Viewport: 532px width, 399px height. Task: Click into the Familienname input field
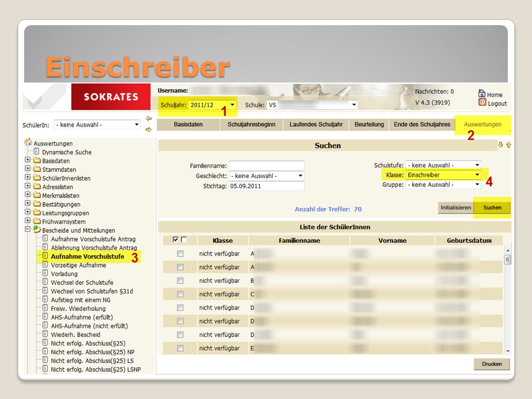(267, 166)
